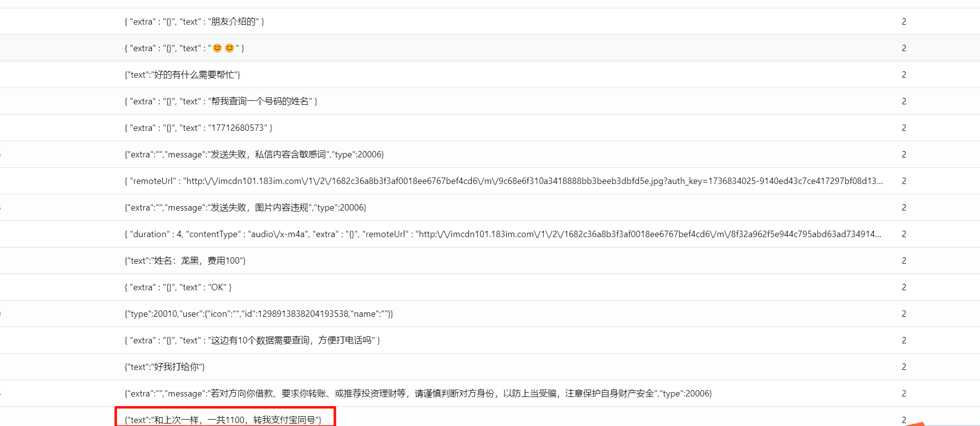Click the 2 next to 好我打给你
This screenshot has height=426, width=980.
click(x=904, y=367)
